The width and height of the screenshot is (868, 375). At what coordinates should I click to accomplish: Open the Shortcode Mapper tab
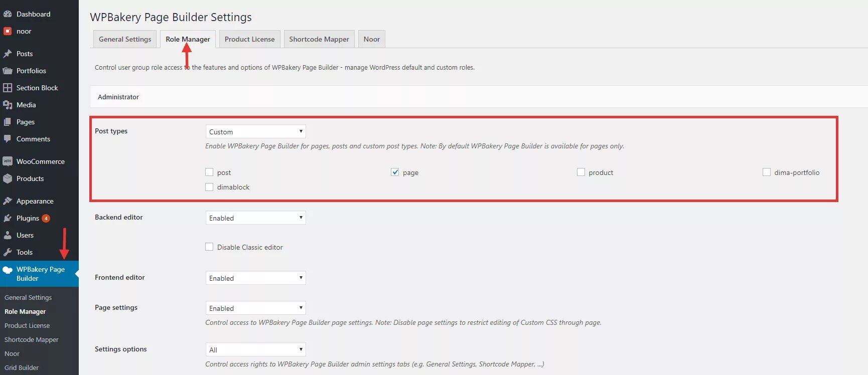pos(319,39)
